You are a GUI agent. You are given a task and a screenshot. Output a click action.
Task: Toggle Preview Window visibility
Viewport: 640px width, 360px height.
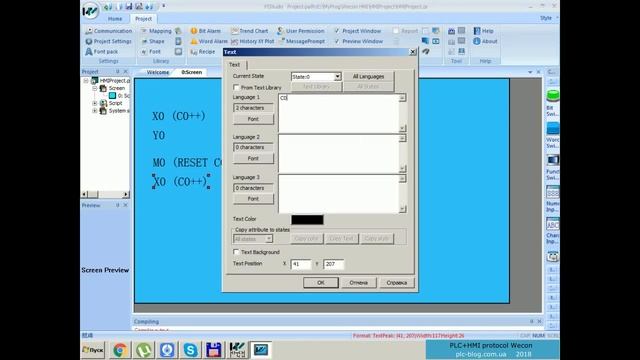click(x=337, y=41)
